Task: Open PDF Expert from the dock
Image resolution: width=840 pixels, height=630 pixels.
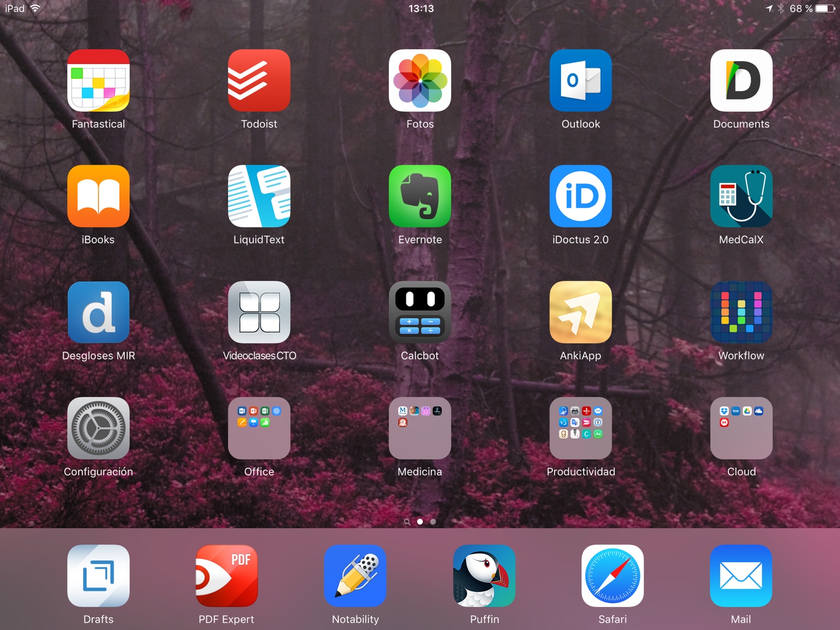Action: (227, 576)
